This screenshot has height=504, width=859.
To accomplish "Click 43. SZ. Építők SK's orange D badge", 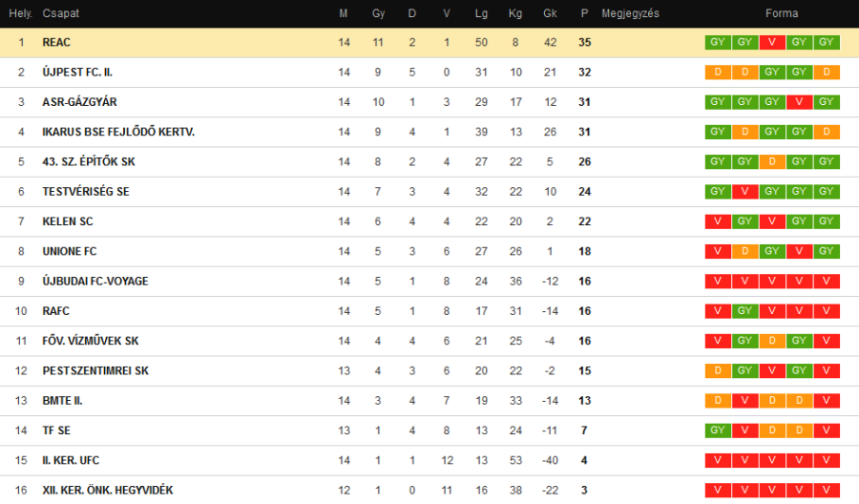I will 772,162.
